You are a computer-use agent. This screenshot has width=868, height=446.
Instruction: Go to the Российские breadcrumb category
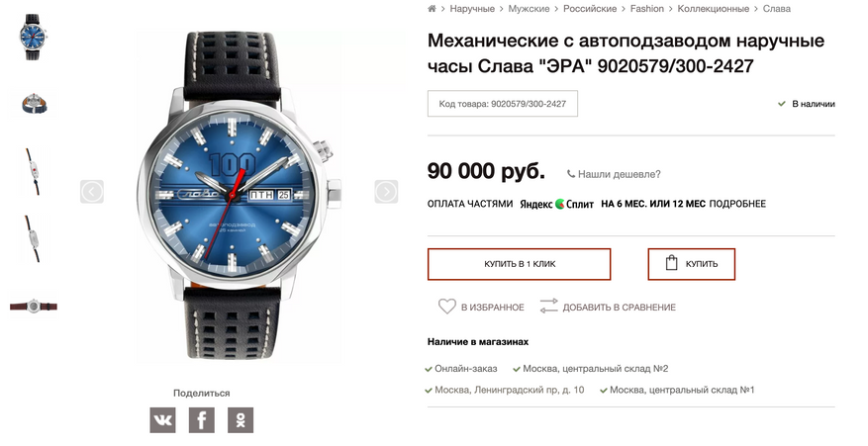coord(590,9)
